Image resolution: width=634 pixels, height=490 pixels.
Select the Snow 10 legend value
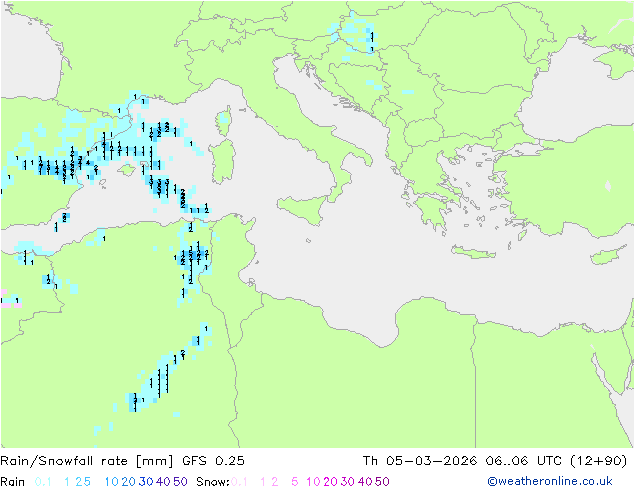pos(313,482)
